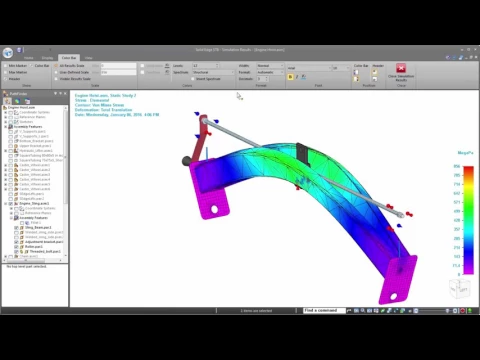Expand the Coordinate Systems node under Engine Hoist
The height and width of the screenshot is (360, 480).
(6, 113)
